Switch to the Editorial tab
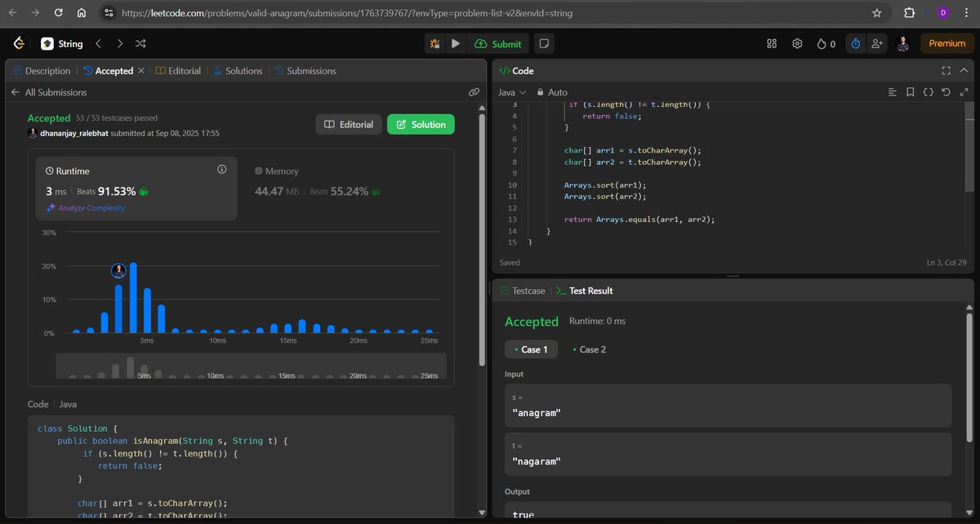Image resolution: width=980 pixels, height=524 pixels. coord(178,71)
